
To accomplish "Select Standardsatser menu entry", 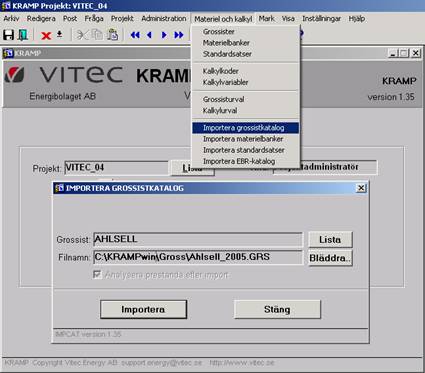I will (x=246, y=54).
